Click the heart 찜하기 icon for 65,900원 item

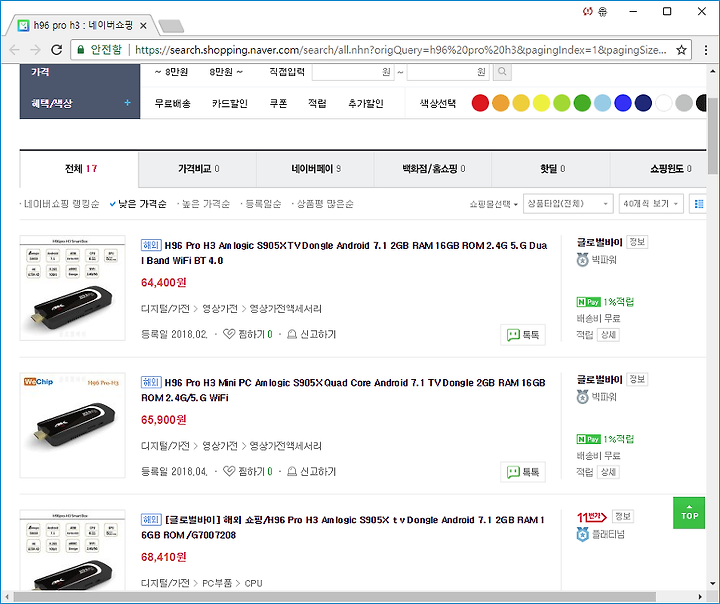pos(229,471)
